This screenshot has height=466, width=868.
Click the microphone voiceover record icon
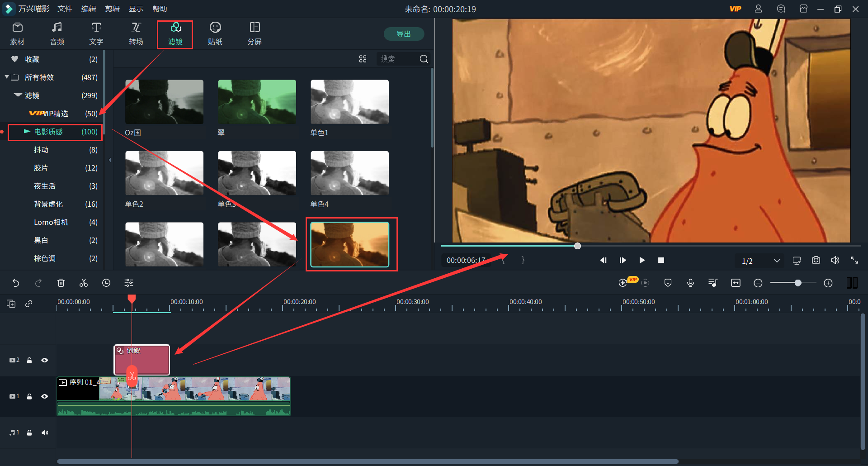[690, 283]
